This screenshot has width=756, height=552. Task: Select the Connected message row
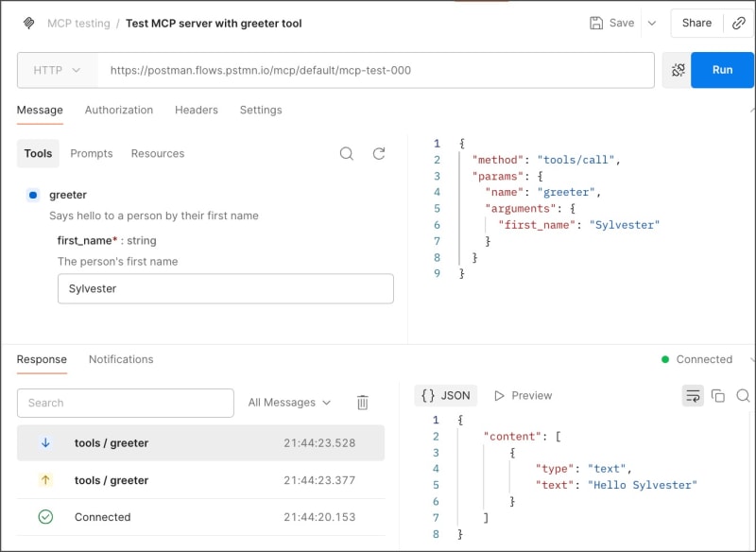tap(200, 517)
